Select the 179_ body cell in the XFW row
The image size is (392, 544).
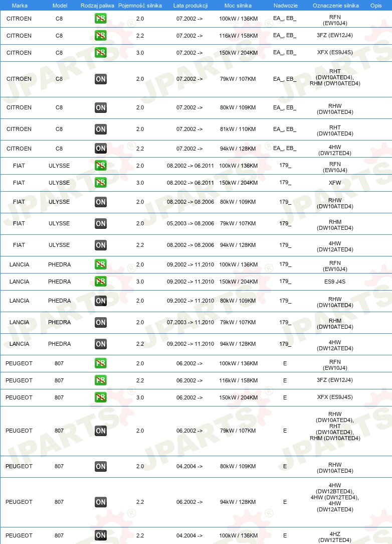coord(285,183)
